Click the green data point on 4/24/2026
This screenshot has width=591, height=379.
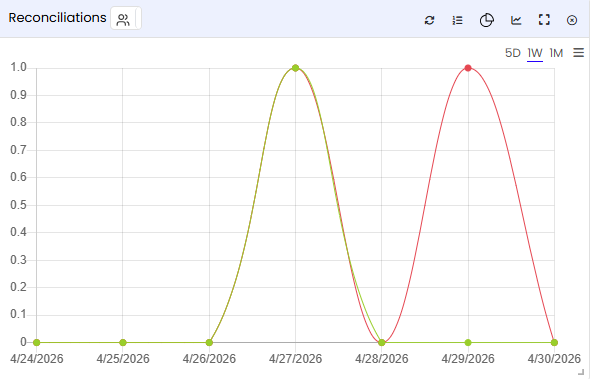pos(37,342)
